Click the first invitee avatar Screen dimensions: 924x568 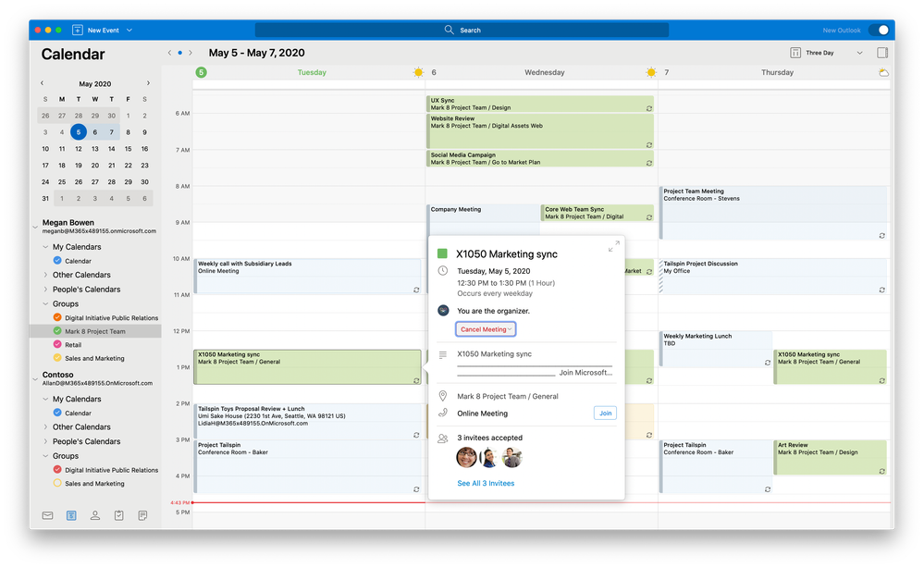467,457
